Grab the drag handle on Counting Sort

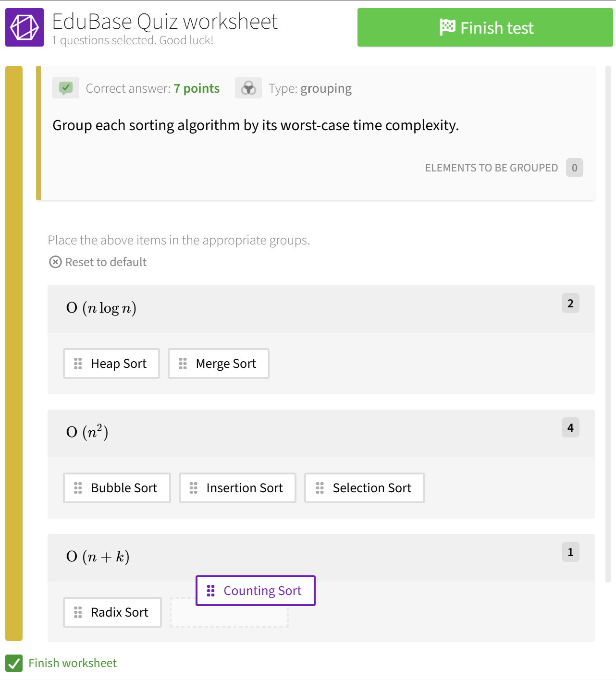(211, 591)
